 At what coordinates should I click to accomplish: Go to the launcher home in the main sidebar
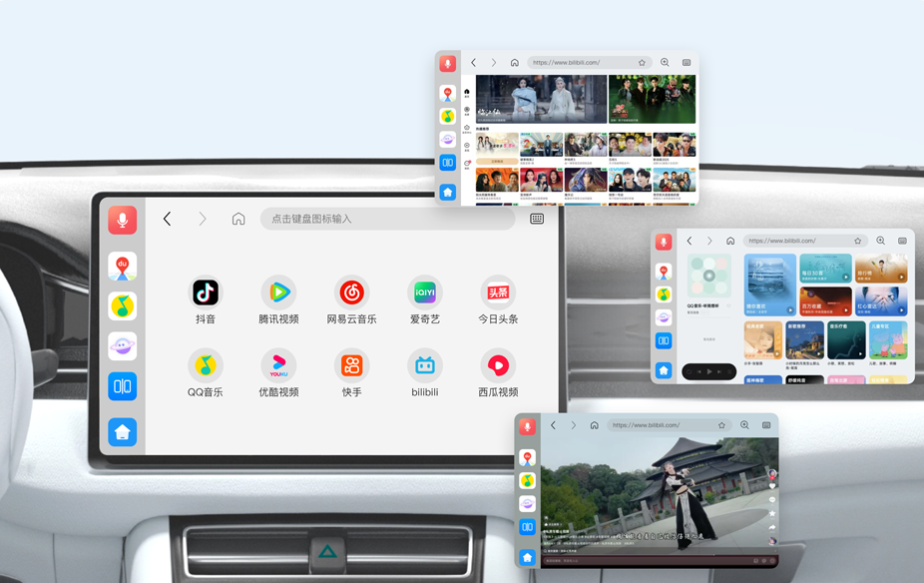[123, 432]
